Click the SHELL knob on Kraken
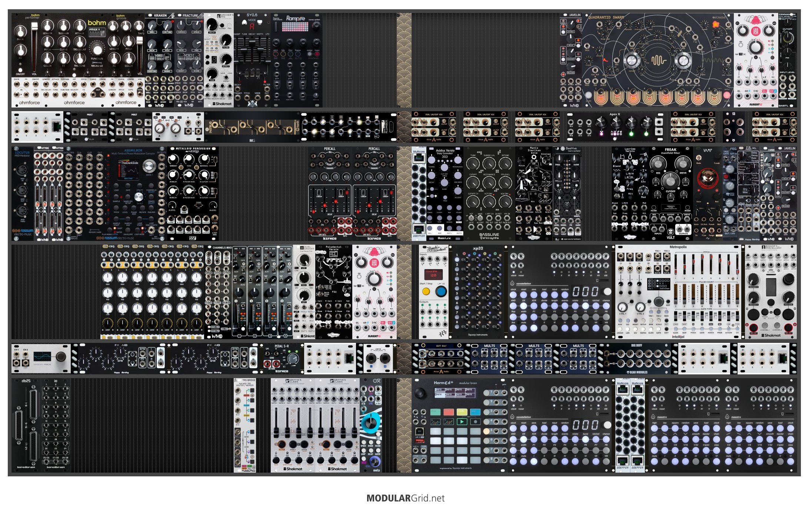The image size is (812, 506). (152, 26)
